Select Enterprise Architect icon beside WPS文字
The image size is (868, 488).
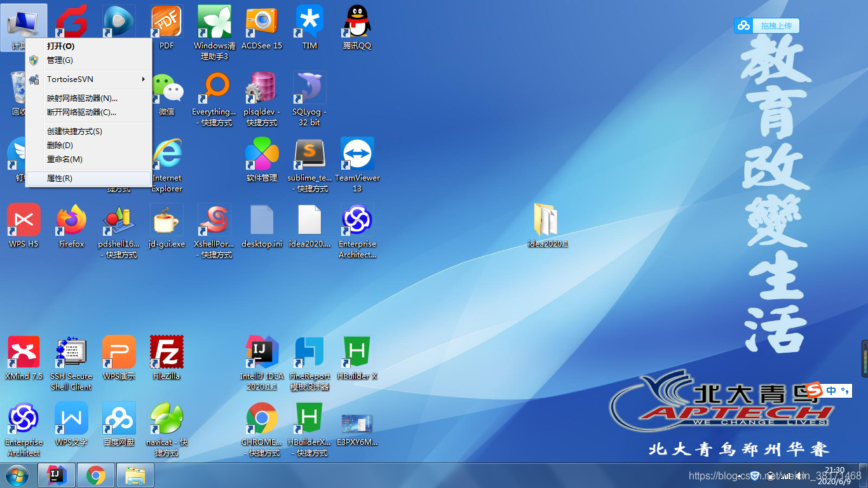pyautogui.click(x=24, y=419)
